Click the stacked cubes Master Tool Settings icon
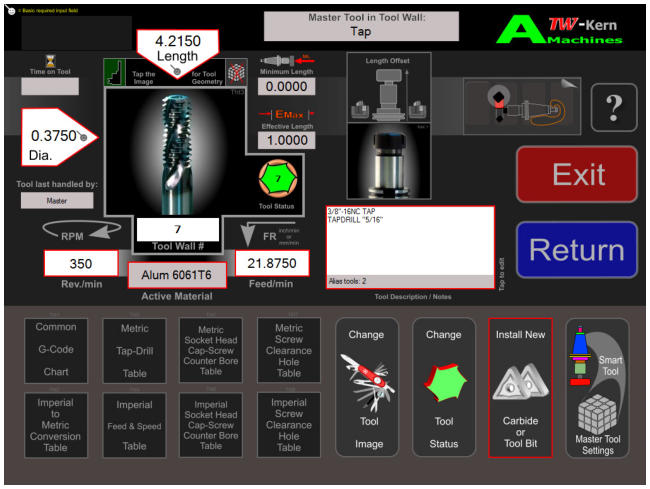 [x=597, y=414]
